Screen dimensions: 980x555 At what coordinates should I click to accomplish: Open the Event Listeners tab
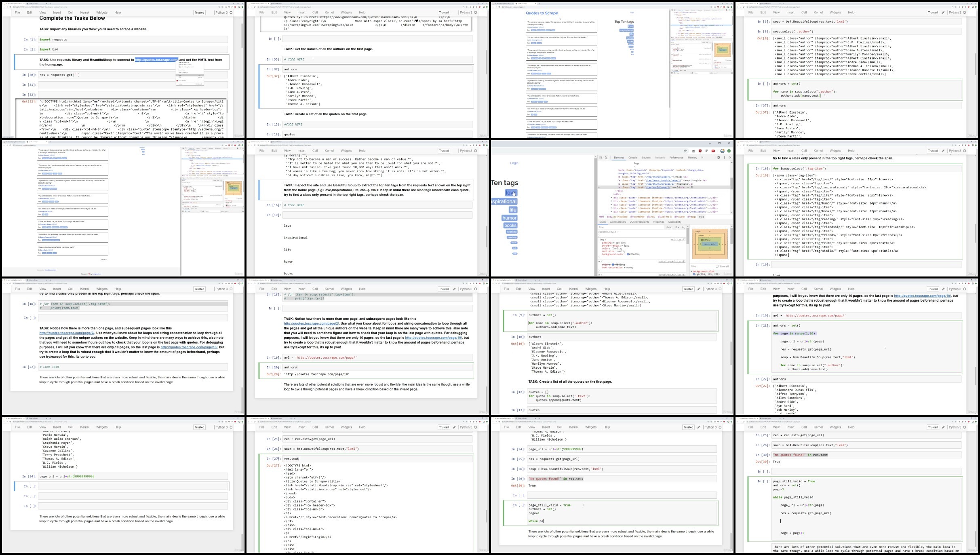point(618,222)
